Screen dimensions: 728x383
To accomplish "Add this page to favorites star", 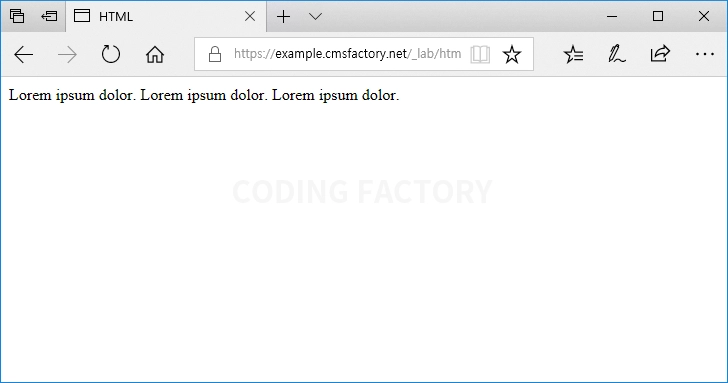I will pyautogui.click(x=512, y=54).
